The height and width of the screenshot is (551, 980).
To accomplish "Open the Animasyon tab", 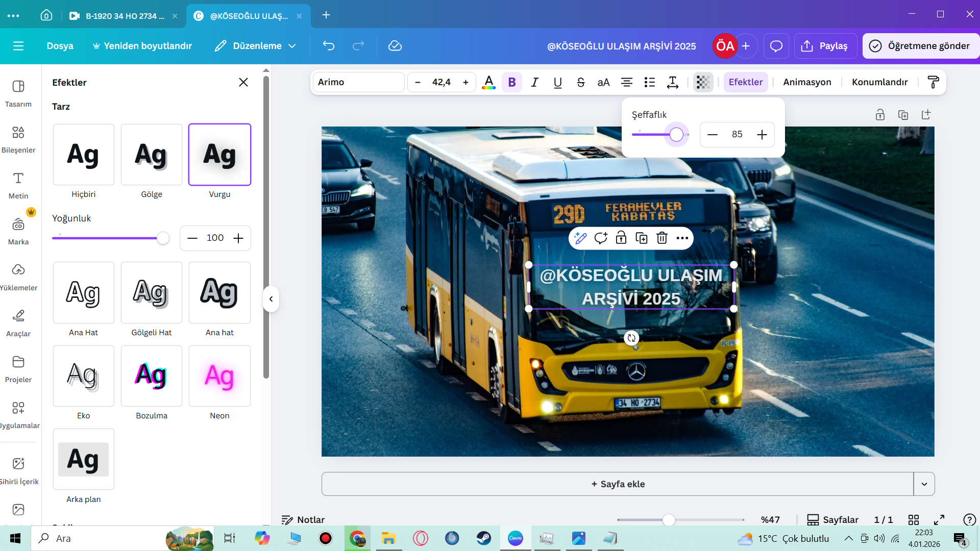I will [x=807, y=82].
